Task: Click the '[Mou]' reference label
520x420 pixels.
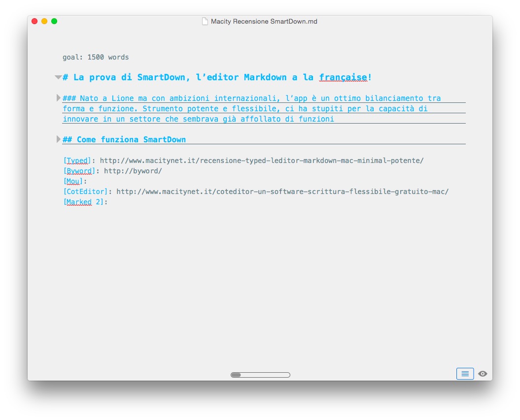Action: 73,181
